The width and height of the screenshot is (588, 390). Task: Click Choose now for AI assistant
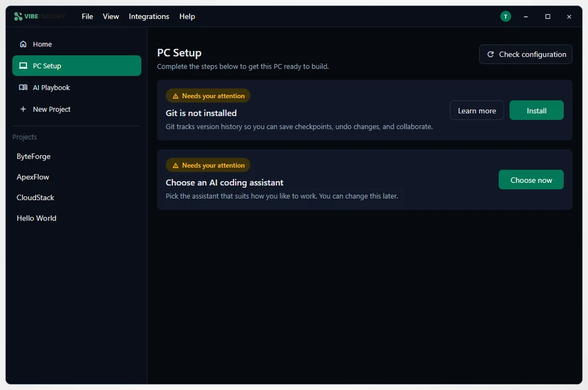tap(530, 180)
